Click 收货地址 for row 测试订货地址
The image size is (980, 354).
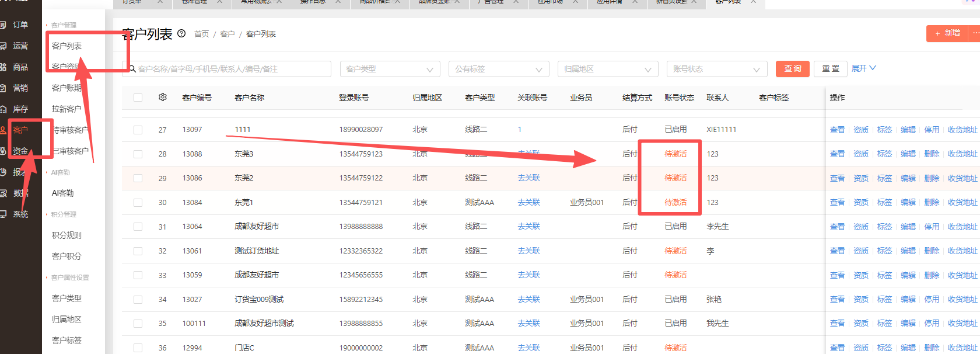[963, 251]
